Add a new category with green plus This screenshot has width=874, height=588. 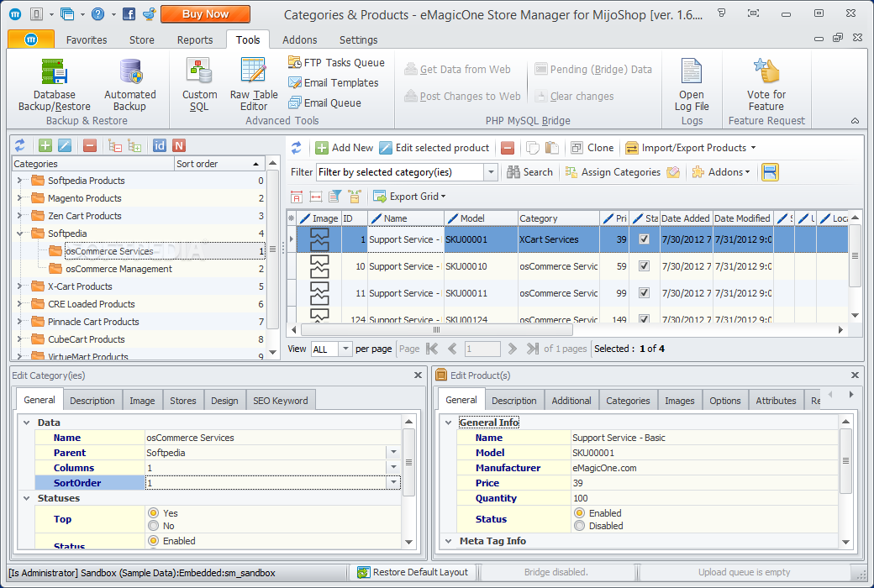click(x=45, y=145)
